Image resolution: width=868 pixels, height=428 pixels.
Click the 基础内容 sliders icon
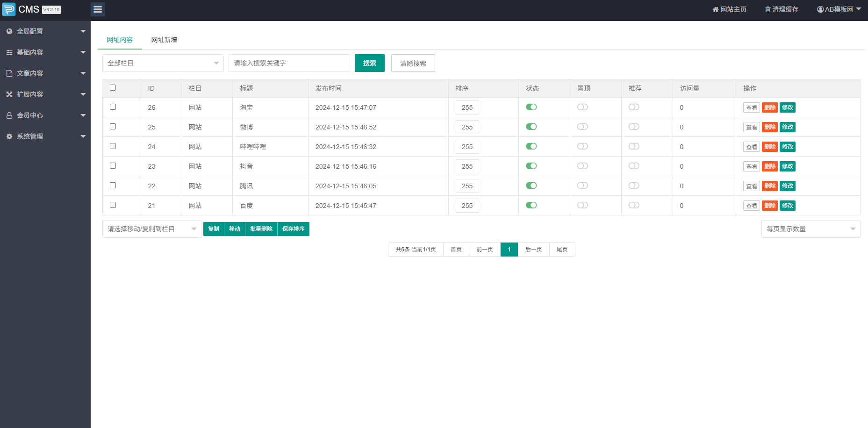coord(9,52)
